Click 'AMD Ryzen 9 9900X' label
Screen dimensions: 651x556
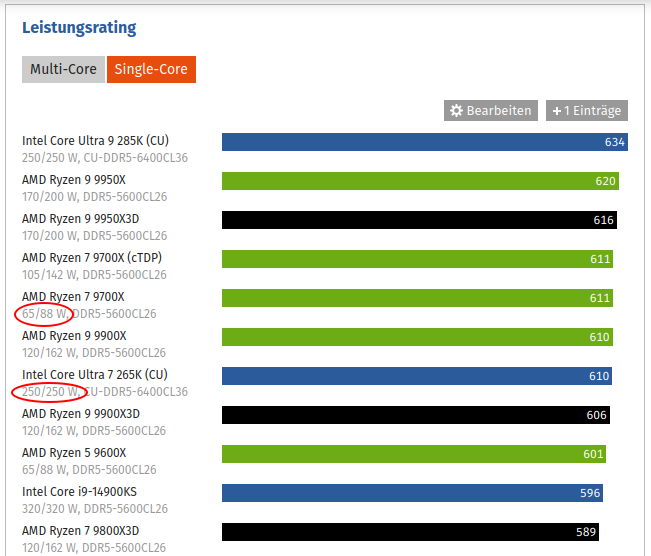click(74, 336)
